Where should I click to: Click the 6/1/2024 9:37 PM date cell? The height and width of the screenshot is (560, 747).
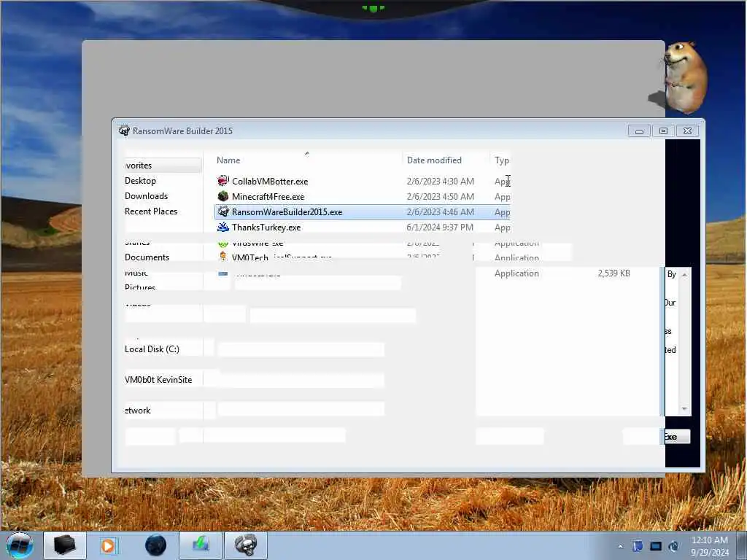coord(440,227)
